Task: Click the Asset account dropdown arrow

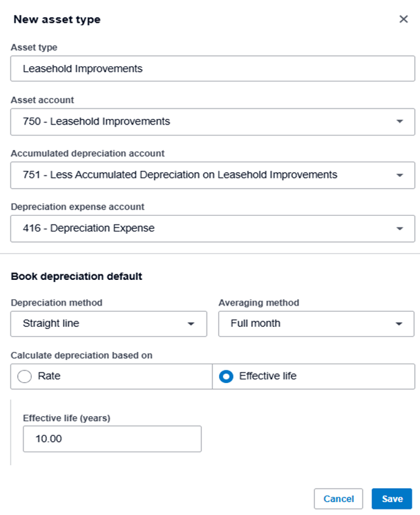Action: tap(400, 122)
